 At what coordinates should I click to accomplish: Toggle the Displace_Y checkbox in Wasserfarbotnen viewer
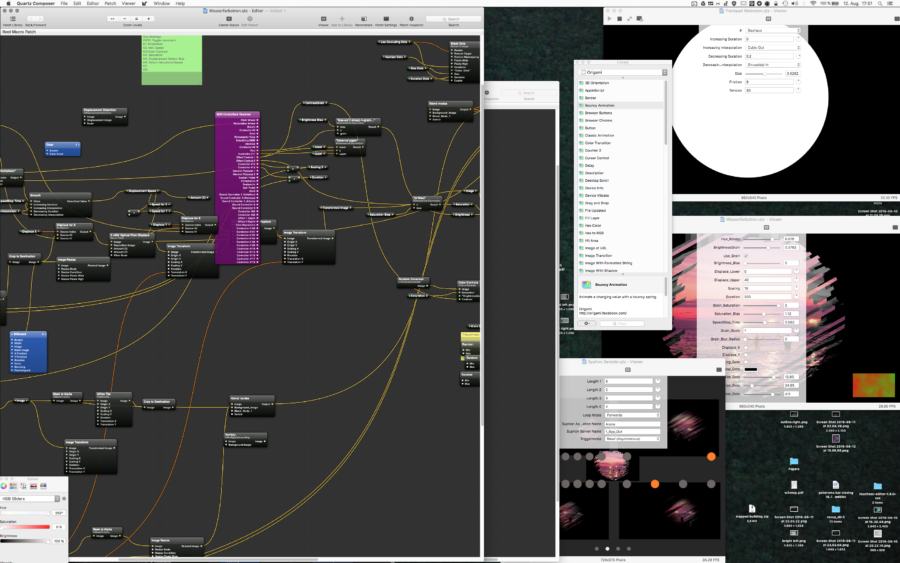[x=746, y=355]
